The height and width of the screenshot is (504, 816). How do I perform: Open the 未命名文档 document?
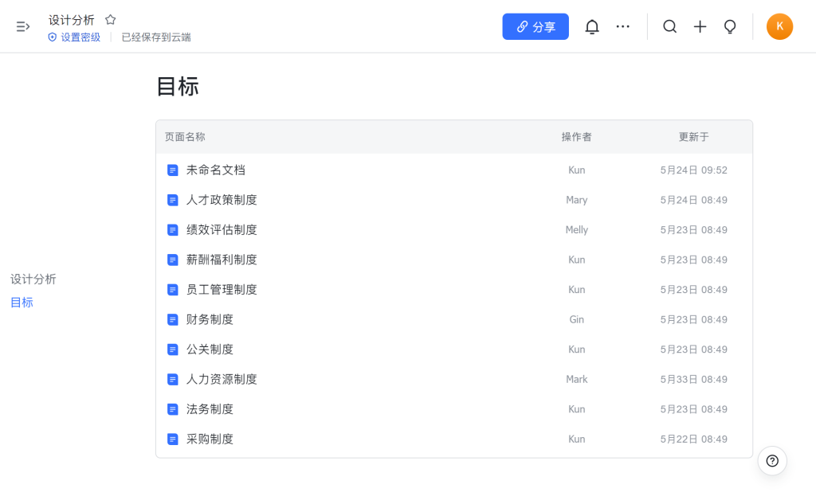click(215, 170)
